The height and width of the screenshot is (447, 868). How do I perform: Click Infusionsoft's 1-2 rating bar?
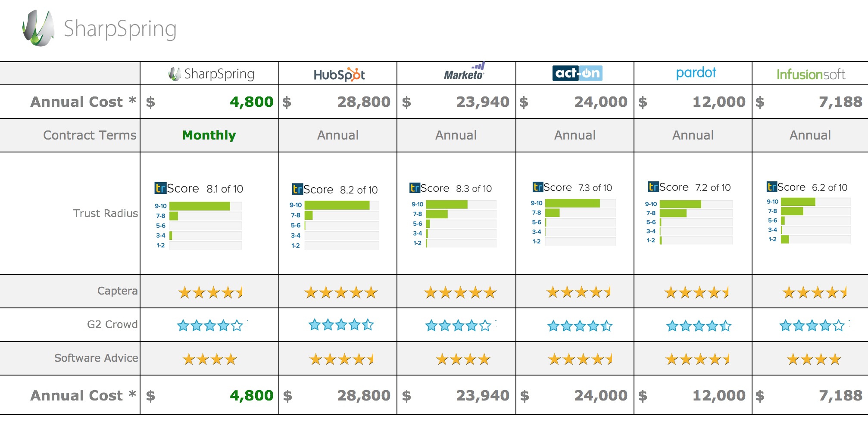[x=815, y=239]
